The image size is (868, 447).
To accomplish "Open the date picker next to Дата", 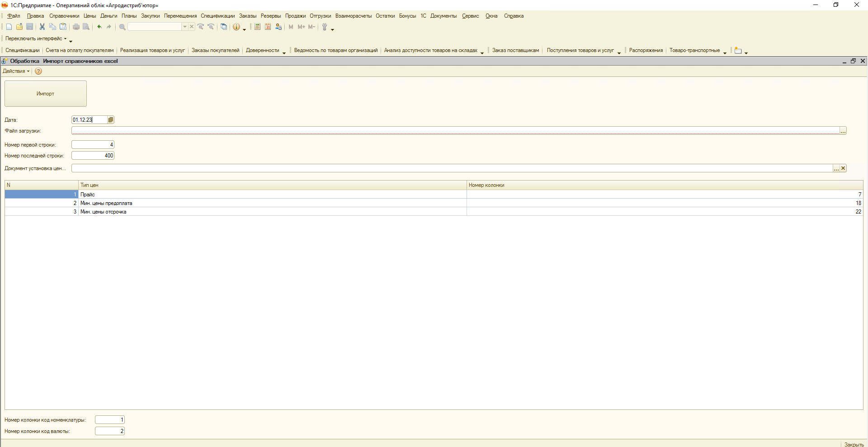I will click(111, 120).
